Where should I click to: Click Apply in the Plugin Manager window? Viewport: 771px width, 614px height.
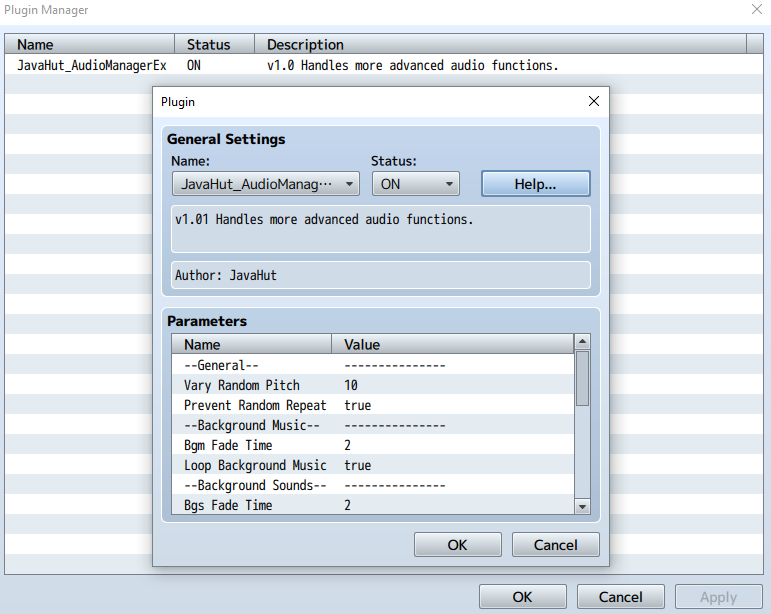(718, 597)
